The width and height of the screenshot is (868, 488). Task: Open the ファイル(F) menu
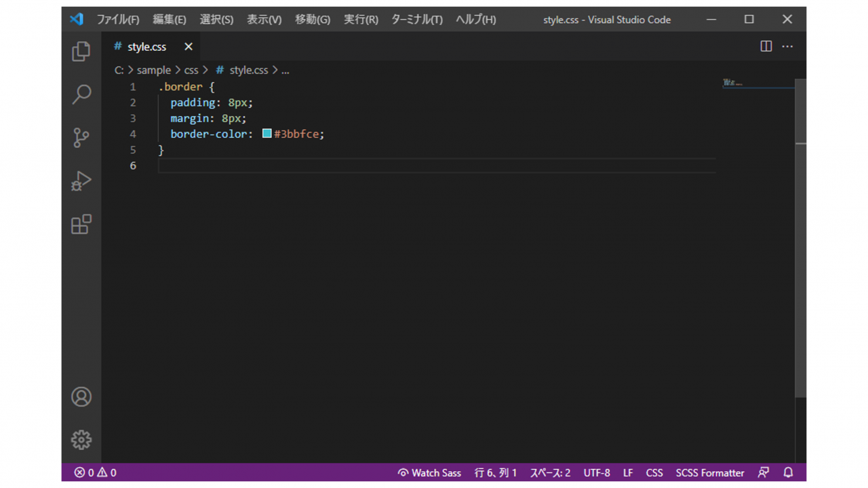(x=118, y=20)
